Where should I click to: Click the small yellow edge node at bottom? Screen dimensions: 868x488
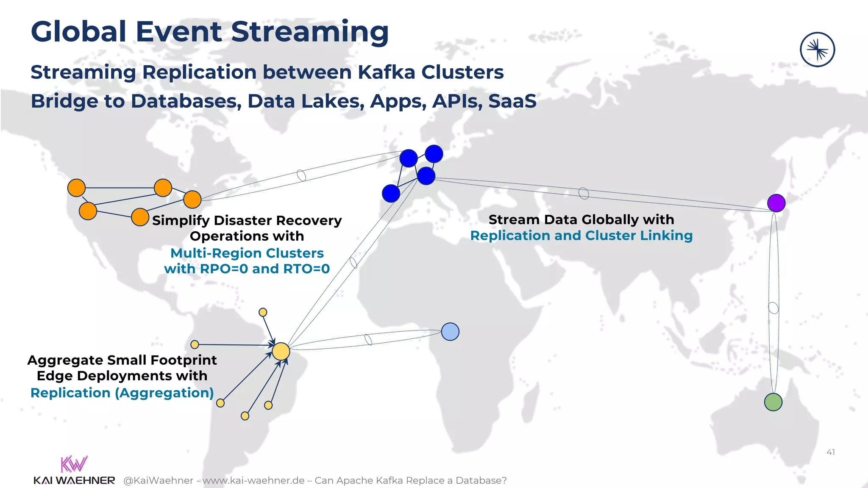tap(245, 416)
